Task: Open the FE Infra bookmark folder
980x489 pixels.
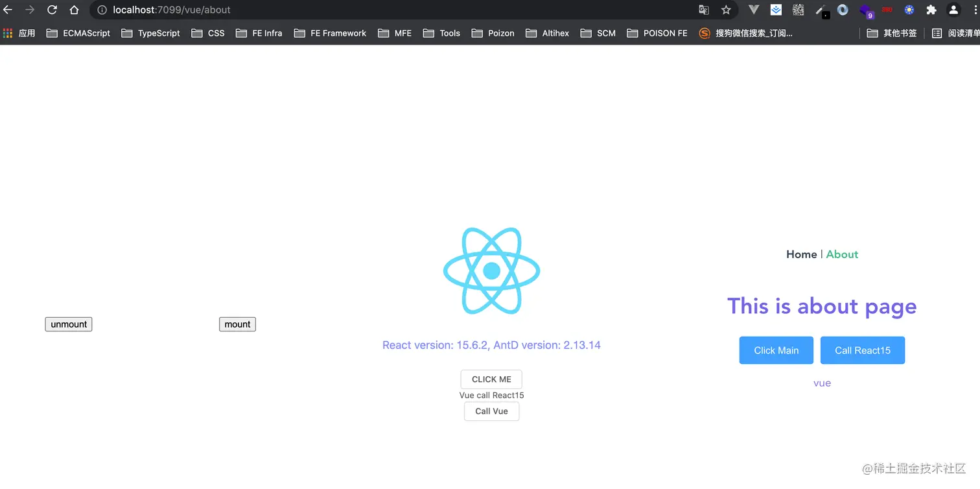Action: (259, 33)
